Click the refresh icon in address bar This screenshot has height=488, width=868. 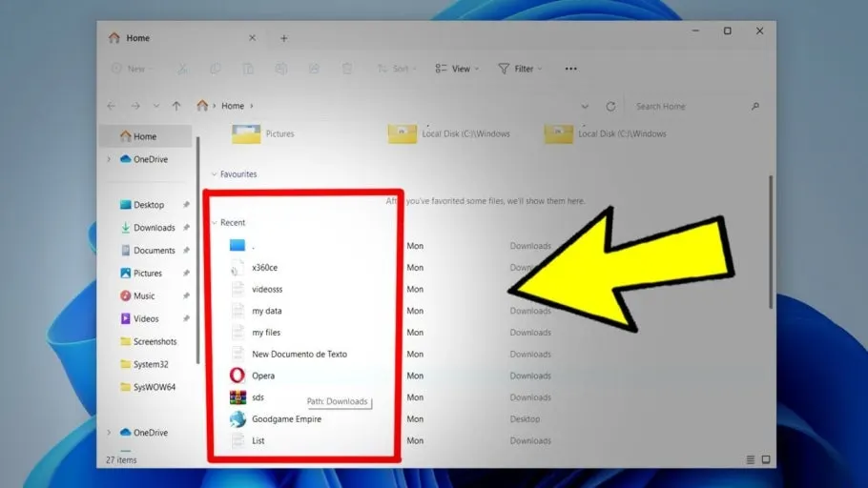[610, 106]
